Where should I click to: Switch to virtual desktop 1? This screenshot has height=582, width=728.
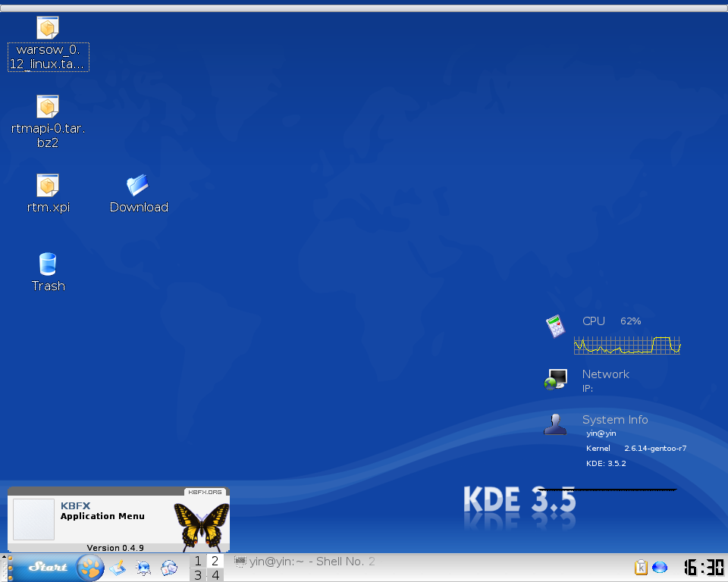198,561
